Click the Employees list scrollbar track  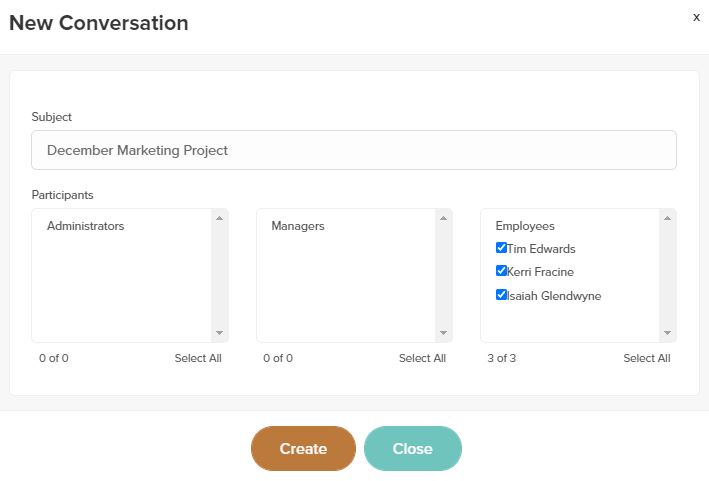pos(667,276)
